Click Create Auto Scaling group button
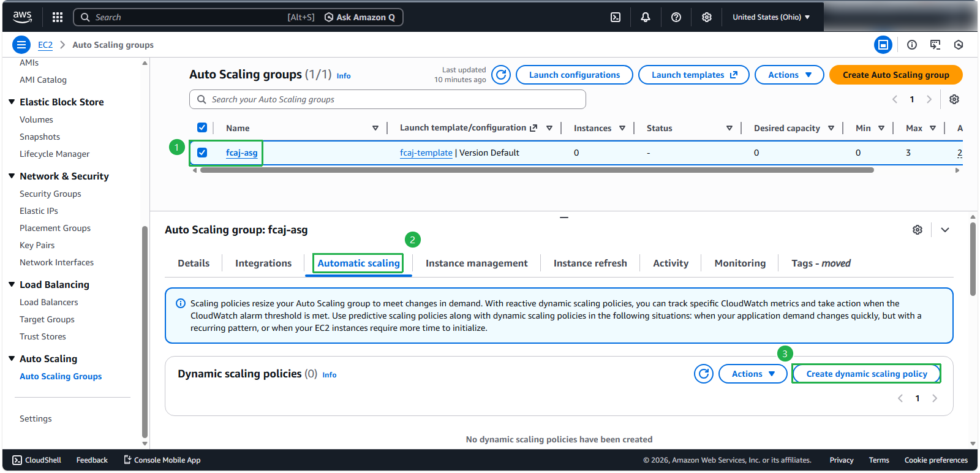This screenshot has height=473, width=980. (896, 75)
